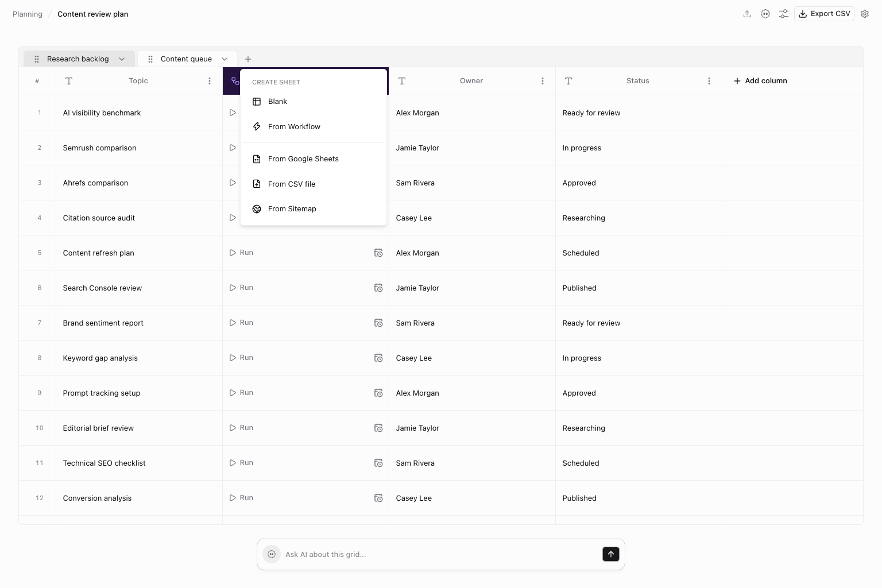Click the share/upload icon in top bar
This screenshot has height=588, width=882.
pyautogui.click(x=747, y=14)
